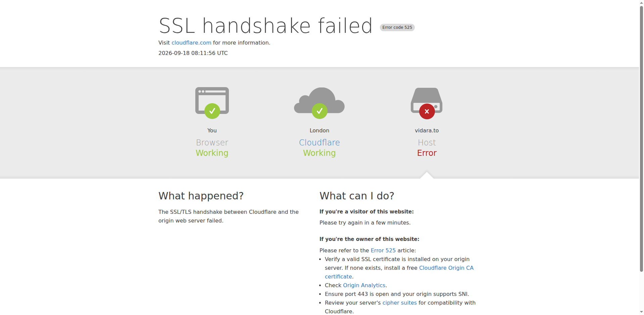Click the red Error status text
This screenshot has width=644, height=315.
coord(427,153)
